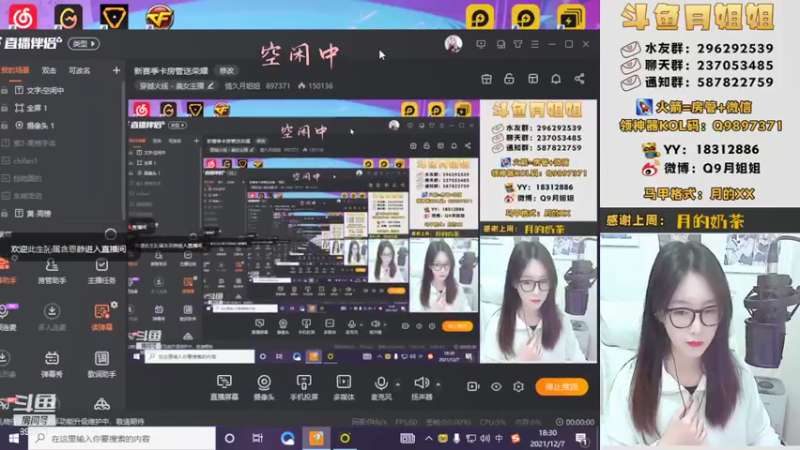800x450 pixels.
Task: Select the first orange scene tab
Action: coord(15,70)
